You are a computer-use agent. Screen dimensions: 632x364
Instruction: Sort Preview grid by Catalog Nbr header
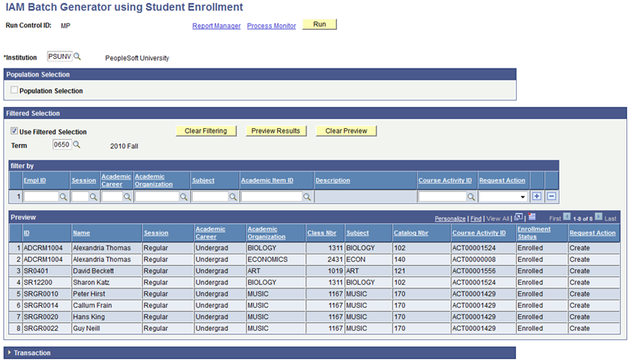click(x=411, y=233)
